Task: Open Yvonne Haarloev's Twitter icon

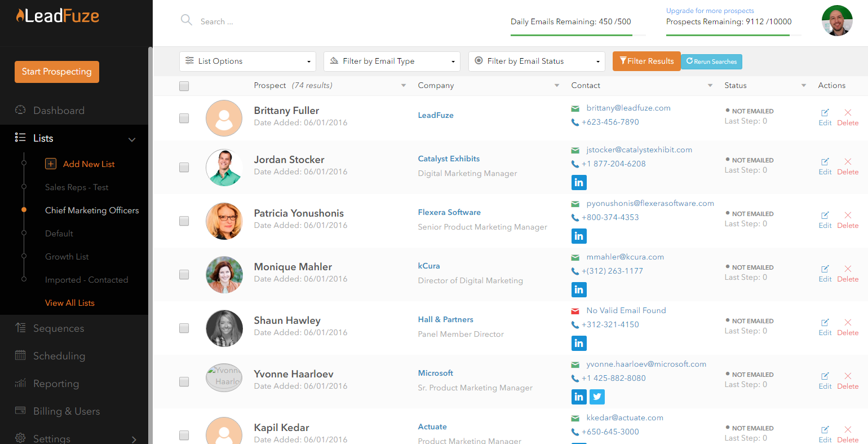Action: (597, 397)
